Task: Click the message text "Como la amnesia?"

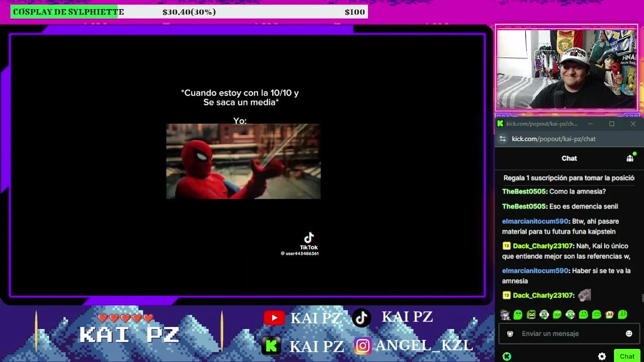Action: point(578,192)
